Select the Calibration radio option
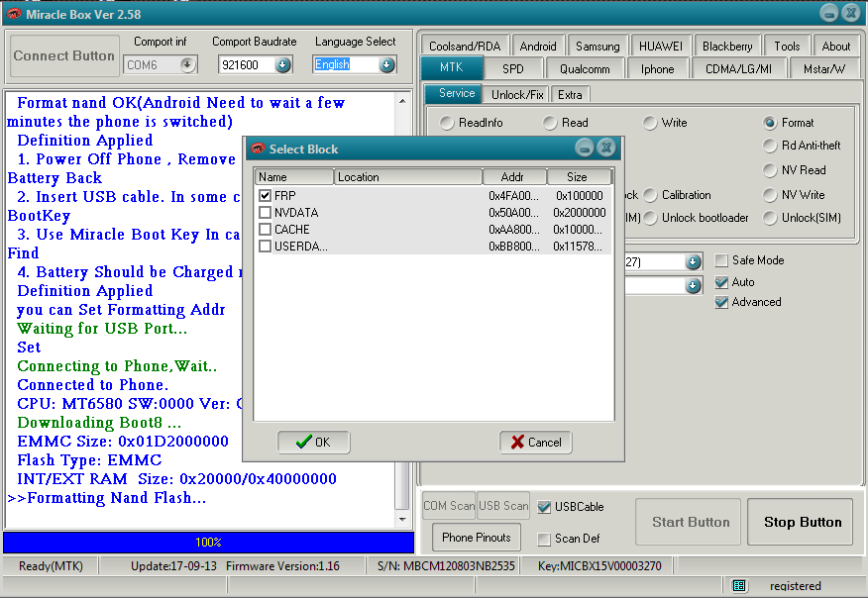The height and width of the screenshot is (598, 868). [650, 195]
